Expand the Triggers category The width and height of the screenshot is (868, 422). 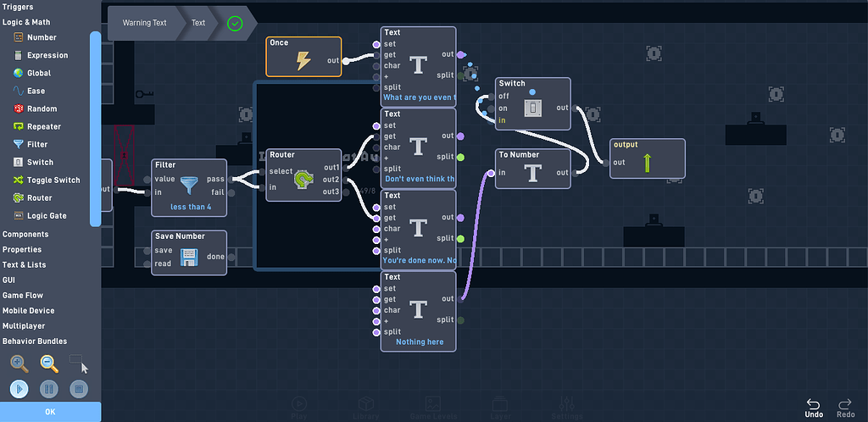(18, 7)
